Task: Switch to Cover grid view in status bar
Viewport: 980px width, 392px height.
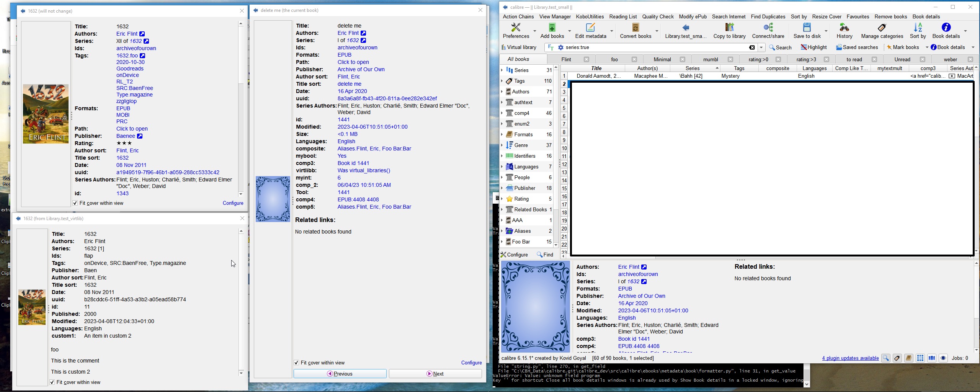Action: [x=920, y=358]
